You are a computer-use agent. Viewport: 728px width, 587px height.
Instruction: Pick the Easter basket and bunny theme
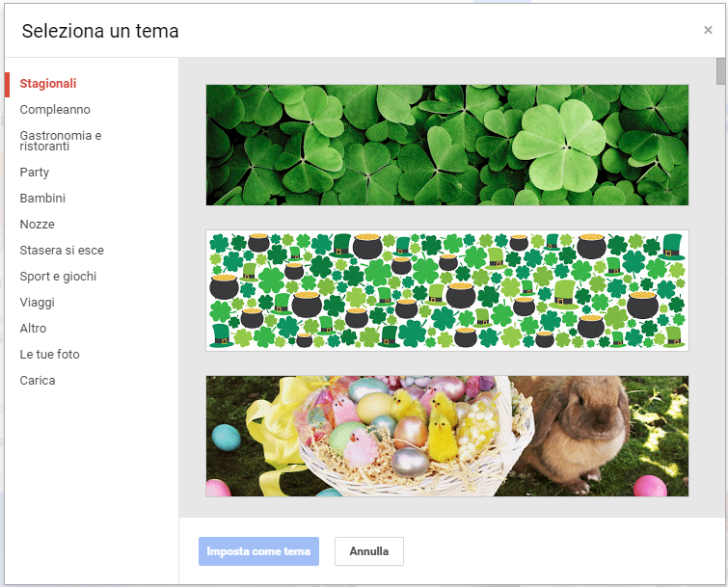447,437
